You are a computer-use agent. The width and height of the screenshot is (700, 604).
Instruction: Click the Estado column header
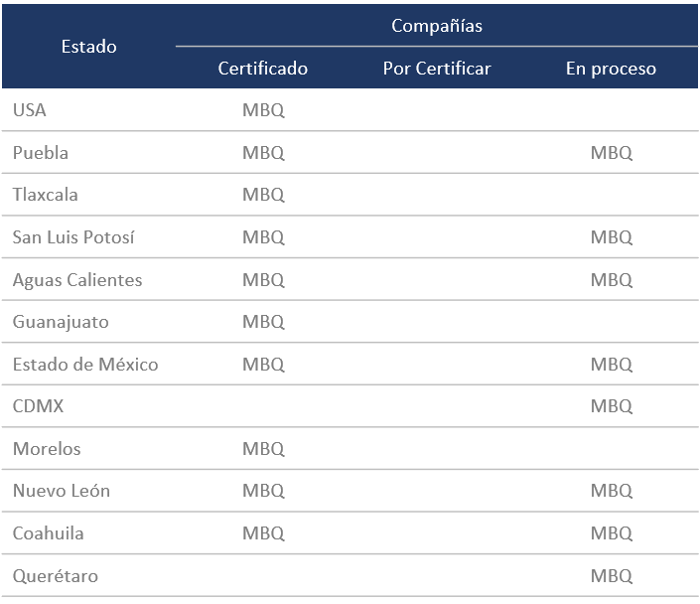tap(88, 47)
